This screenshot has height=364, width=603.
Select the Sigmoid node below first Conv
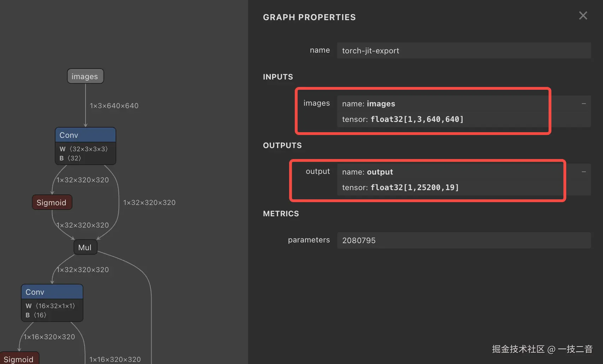pyautogui.click(x=52, y=202)
